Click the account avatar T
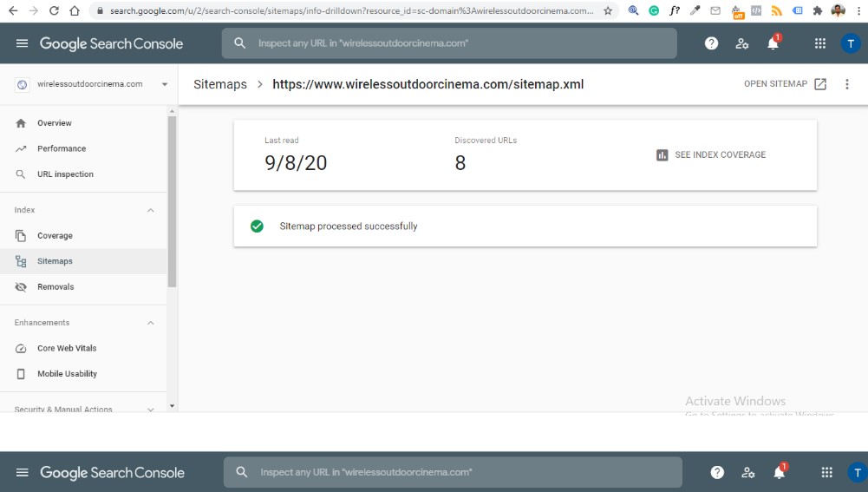This screenshot has width=868, height=492. pos(850,43)
